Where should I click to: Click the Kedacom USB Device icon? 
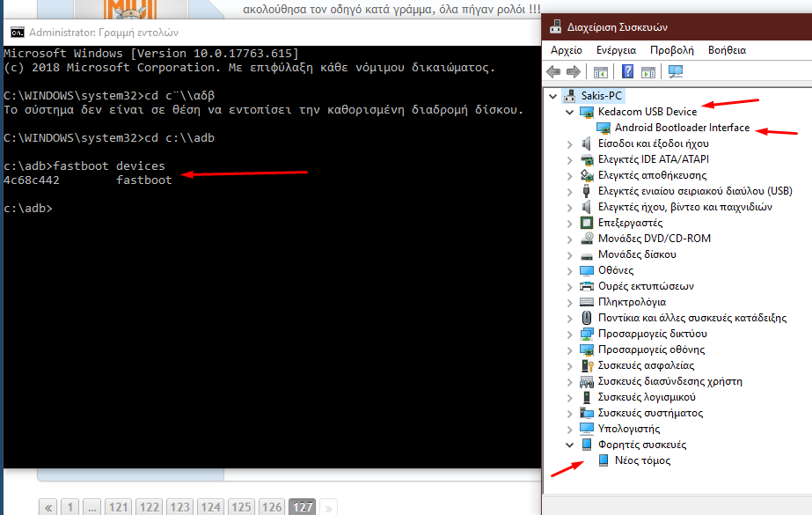click(587, 112)
